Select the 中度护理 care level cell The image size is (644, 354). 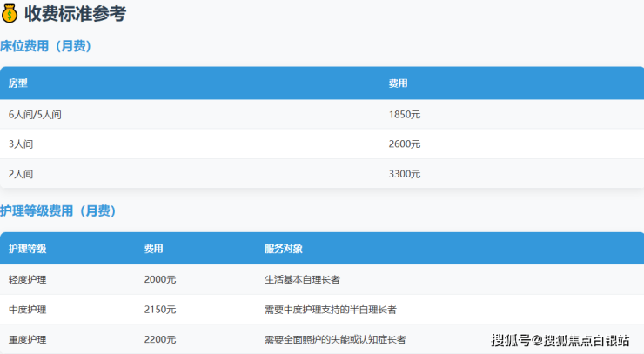point(27,310)
